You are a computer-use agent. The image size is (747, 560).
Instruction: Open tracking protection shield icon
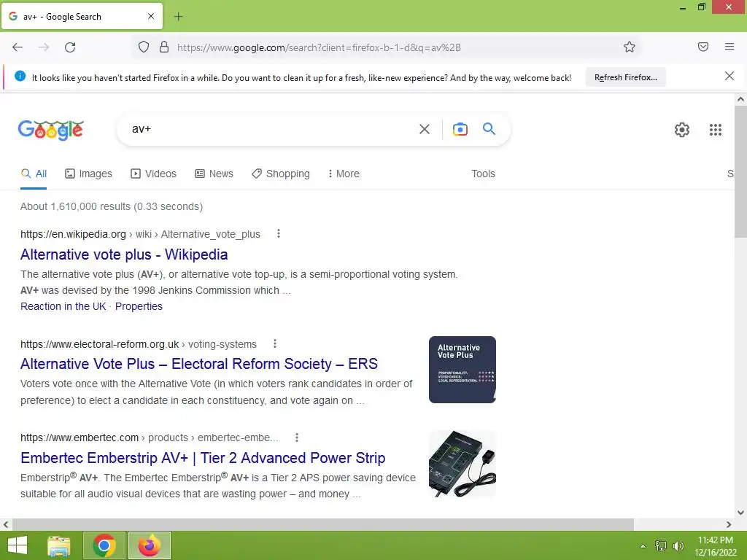coord(144,47)
